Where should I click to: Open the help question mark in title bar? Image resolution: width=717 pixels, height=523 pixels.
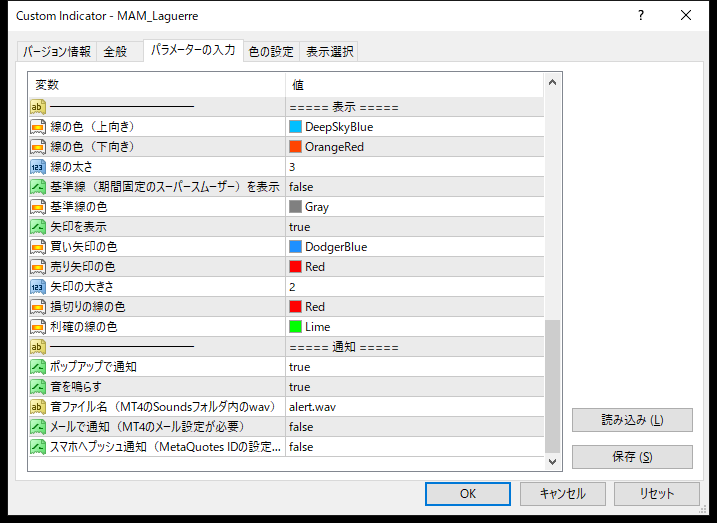pyautogui.click(x=641, y=16)
